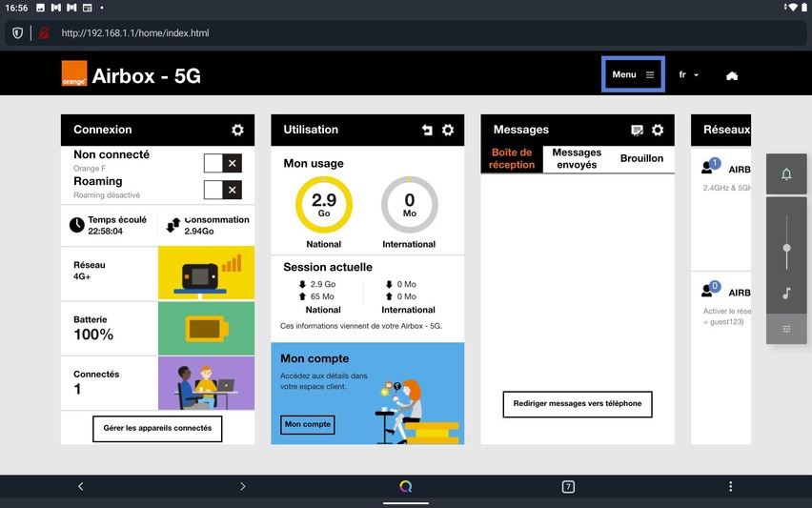Click the browser shield tracking protection icon
The width and height of the screenshot is (812, 508).
[17, 33]
